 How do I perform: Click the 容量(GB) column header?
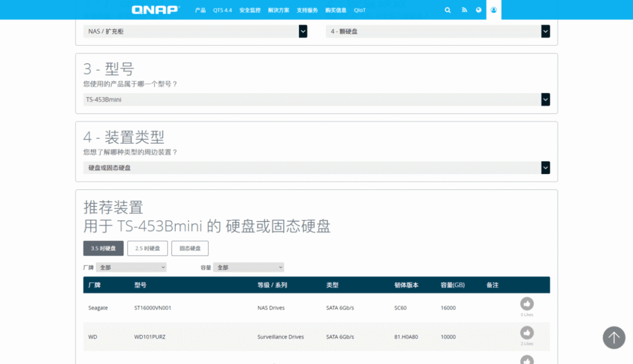tap(452, 285)
